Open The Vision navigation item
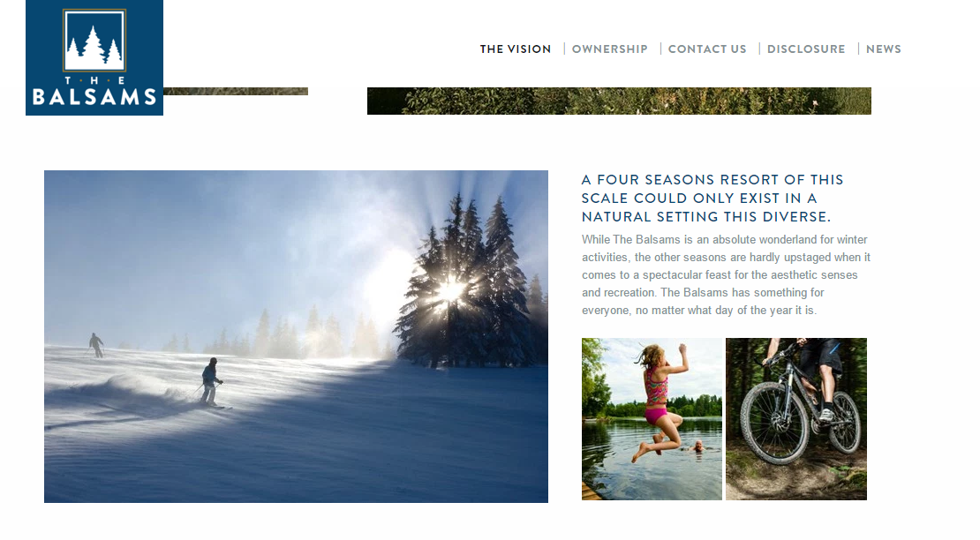Viewport: 980px width, 540px height. pyautogui.click(x=516, y=49)
